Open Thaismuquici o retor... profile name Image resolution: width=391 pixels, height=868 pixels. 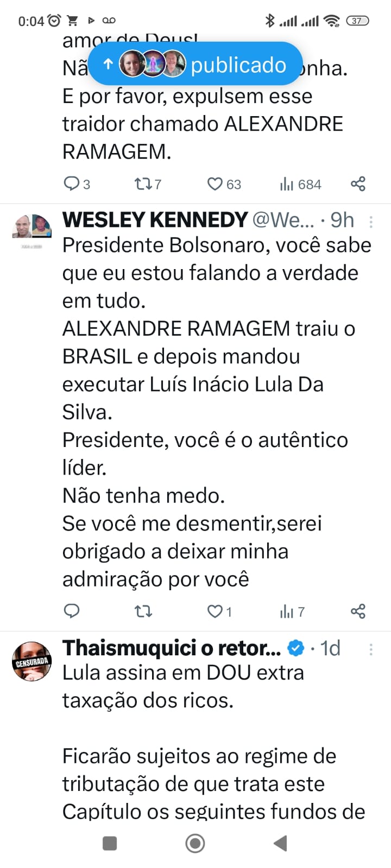click(x=172, y=648)
